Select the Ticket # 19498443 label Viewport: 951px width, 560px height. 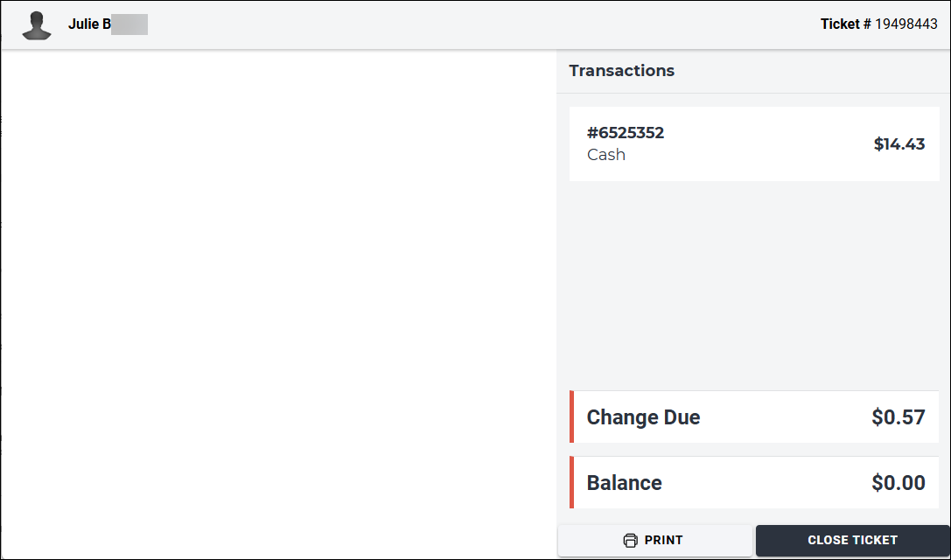point(879,24)
